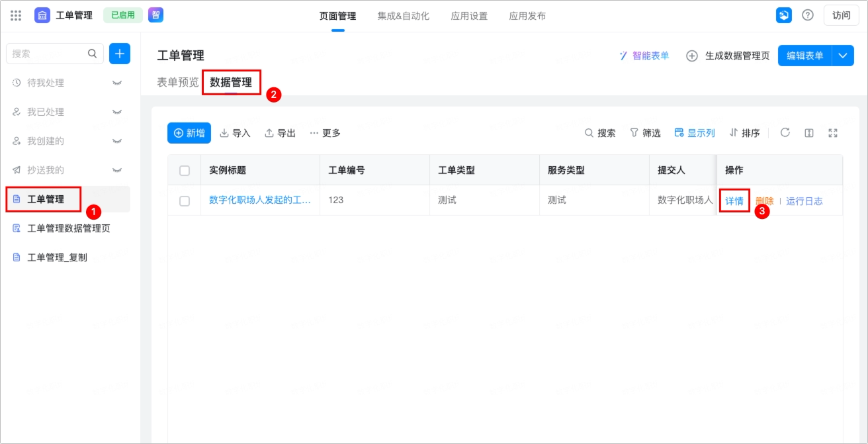Click the 新增 button

(189, 133)
